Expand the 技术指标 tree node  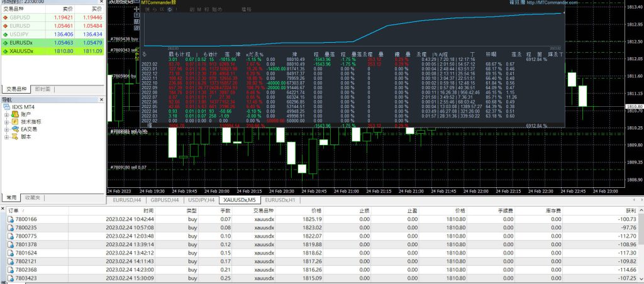tap(6, 123)
